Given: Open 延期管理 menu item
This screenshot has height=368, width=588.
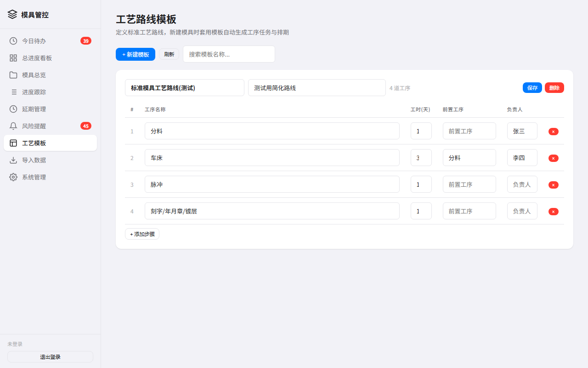Looking at the screenshot, I should (50, 109).
